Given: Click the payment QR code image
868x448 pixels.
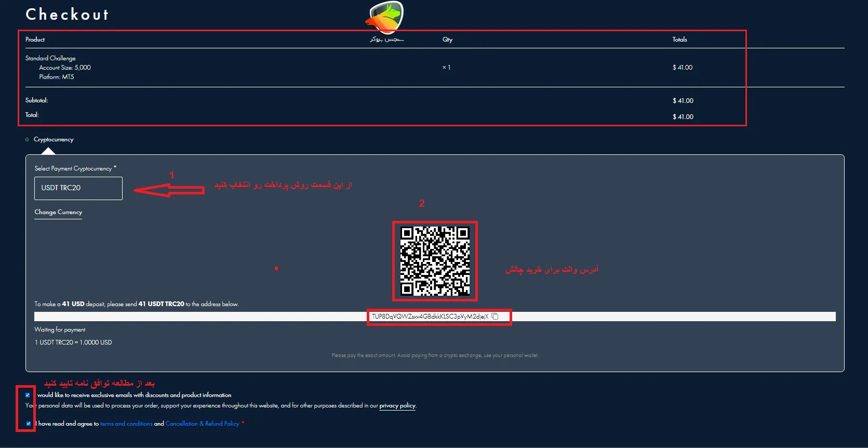Looking at the screenshot, I should click(x=435, y=261).
